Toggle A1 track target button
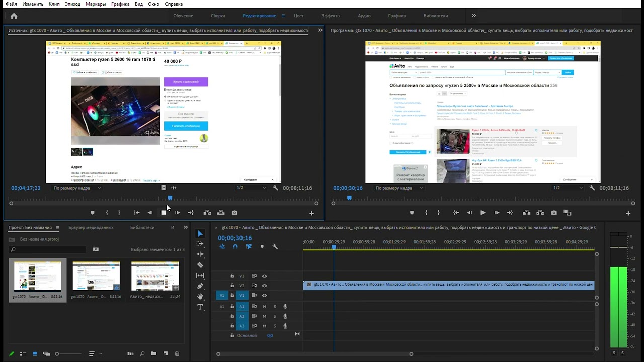 pyautogui.click(x=242, y=307)
